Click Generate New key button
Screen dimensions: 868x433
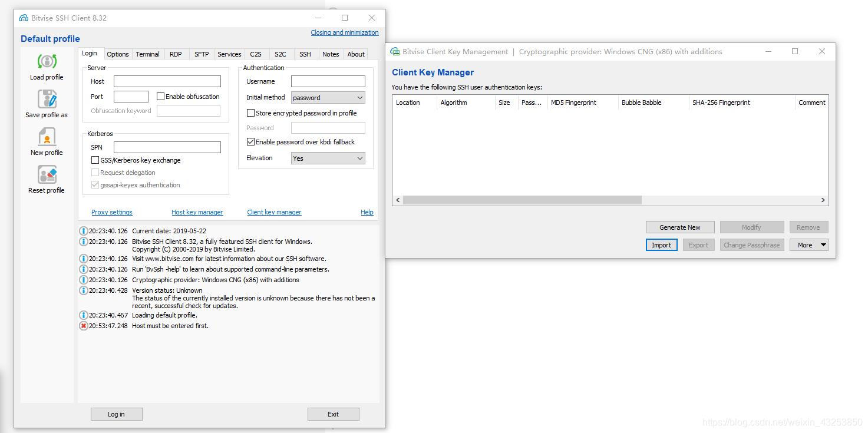(x=680, y=227)
